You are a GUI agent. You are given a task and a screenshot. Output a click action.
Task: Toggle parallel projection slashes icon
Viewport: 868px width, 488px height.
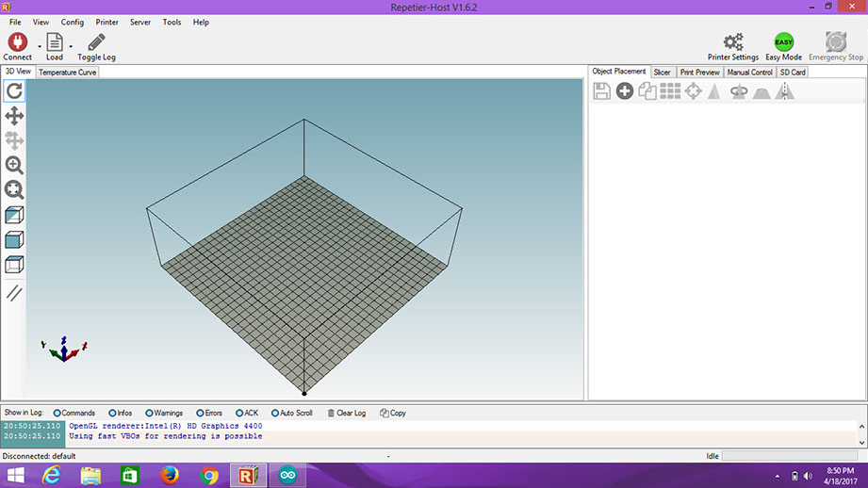point(14,293)
